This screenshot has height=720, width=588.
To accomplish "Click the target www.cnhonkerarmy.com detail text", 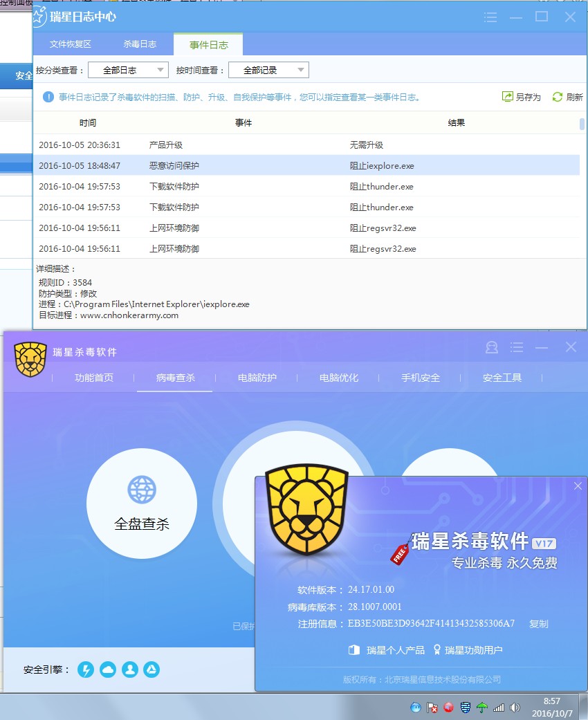I will point(129,315).
